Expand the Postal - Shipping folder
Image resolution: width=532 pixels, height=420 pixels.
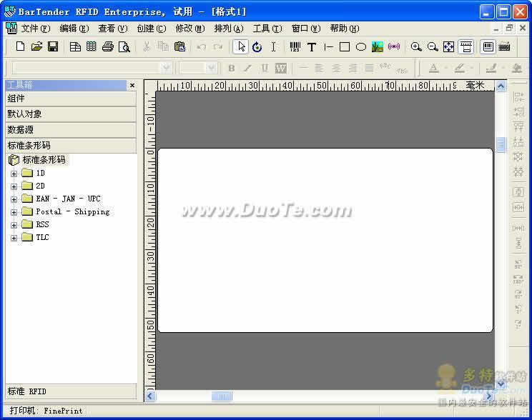tap(14, 212)
